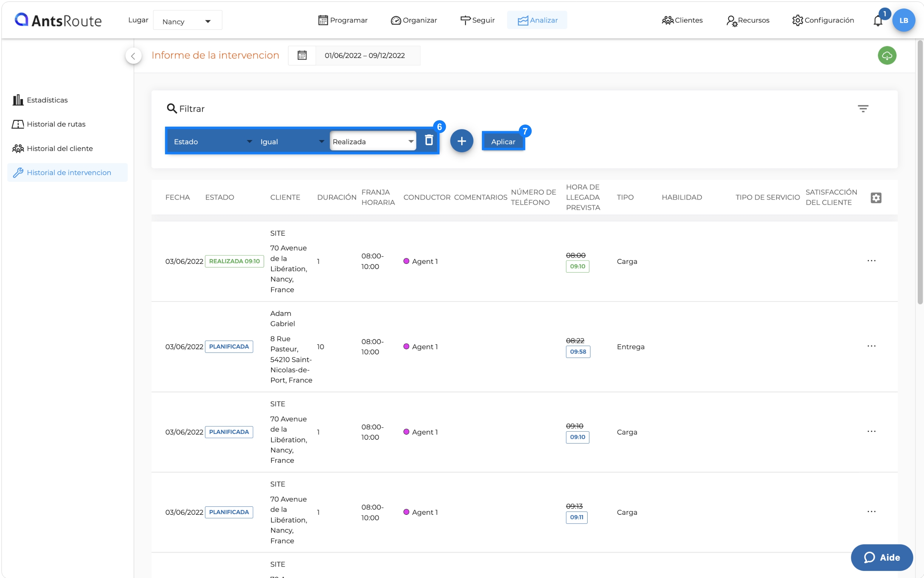Click the CLIENTE column header

285,197
